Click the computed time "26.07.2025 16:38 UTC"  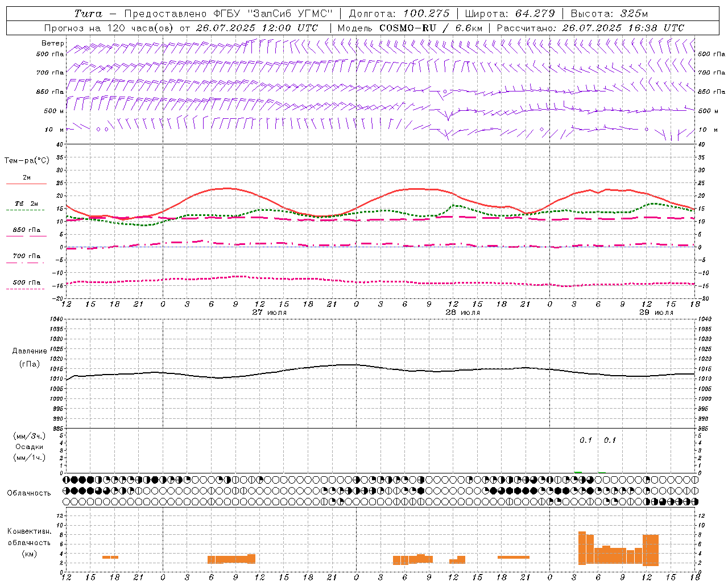(x=623, y=28)
